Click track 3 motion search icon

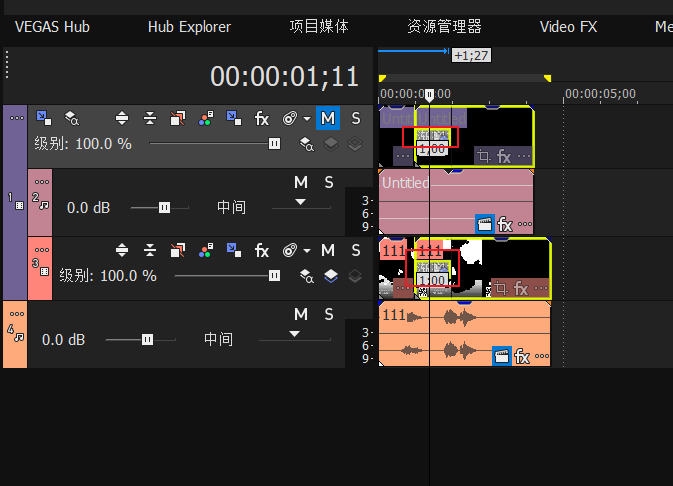click(x=306, y=276)
